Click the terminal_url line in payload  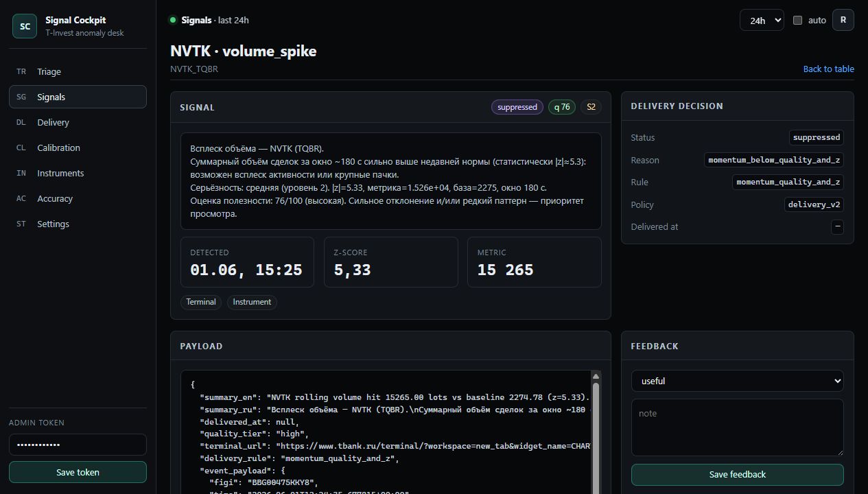coord(395,446)
